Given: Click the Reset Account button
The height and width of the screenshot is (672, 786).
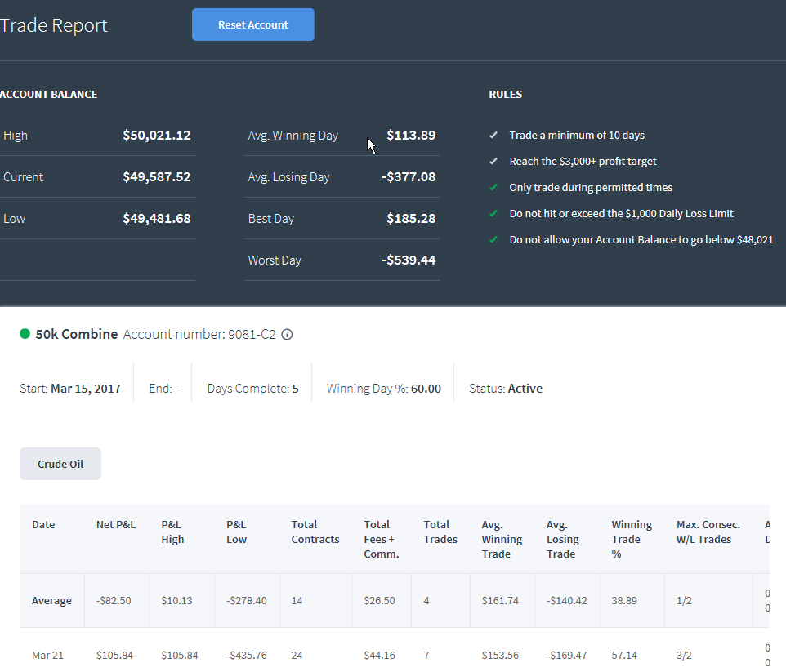Looking at the screenshot, I should [x=253, y=24].
